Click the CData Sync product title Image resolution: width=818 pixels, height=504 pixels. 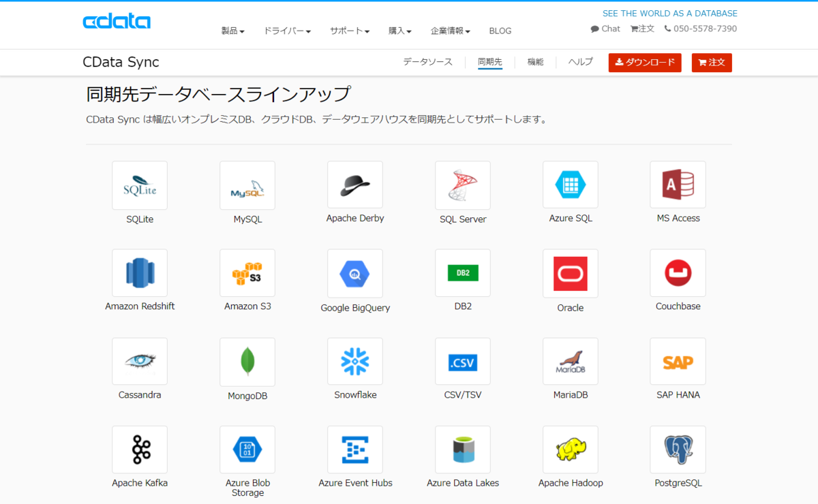[x=121, y=62]
